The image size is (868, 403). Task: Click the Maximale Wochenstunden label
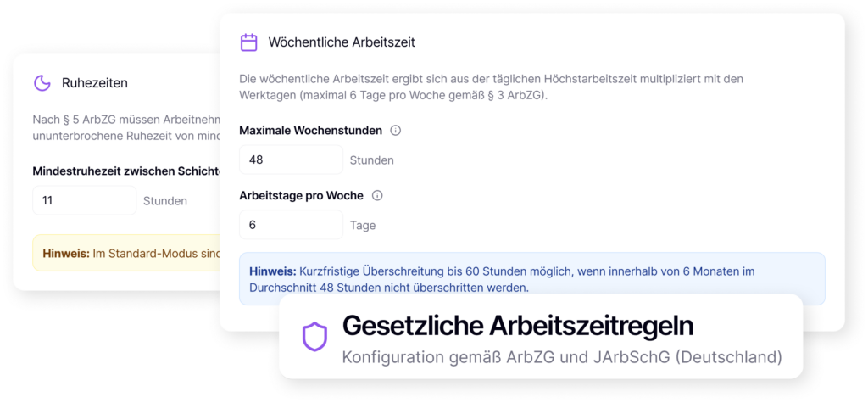coord(310,131)
